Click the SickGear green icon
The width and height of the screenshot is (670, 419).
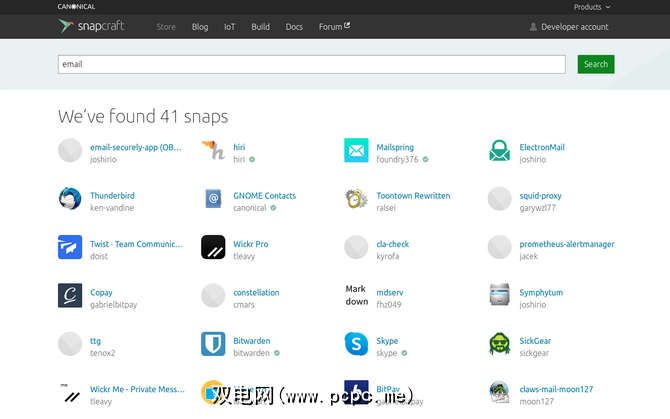tap(500, 344)
